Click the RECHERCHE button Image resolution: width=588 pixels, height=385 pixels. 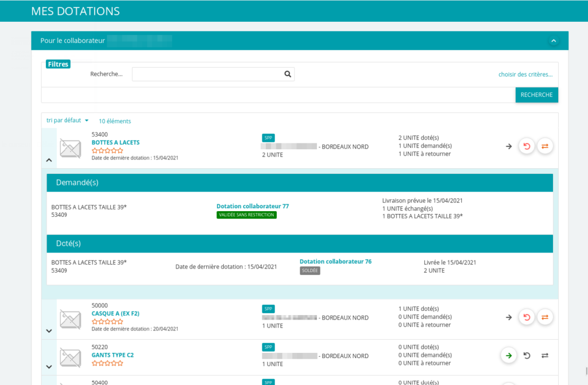pyautogui.click(x=536, y=94)
